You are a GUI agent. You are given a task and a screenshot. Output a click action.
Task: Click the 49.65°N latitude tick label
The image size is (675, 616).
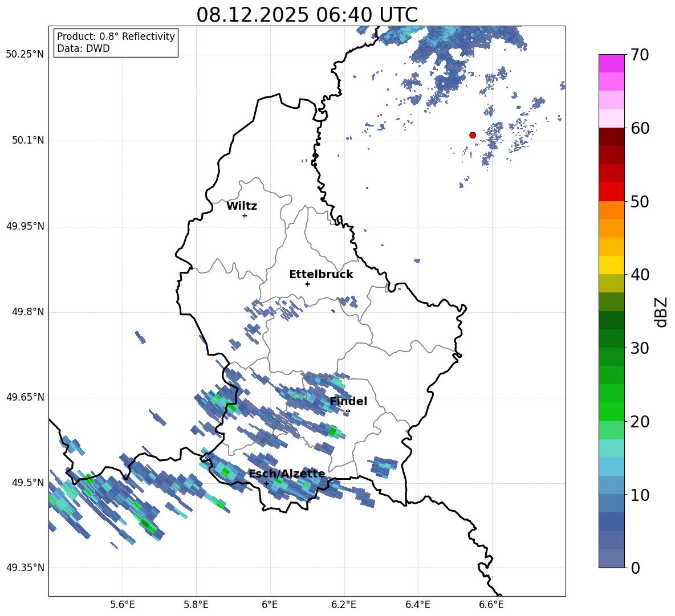click(x=25, y=397)
